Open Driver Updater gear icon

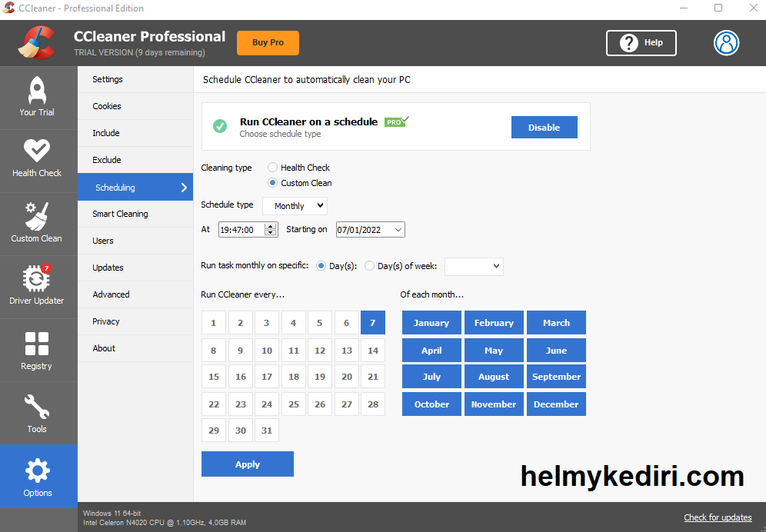37,278
